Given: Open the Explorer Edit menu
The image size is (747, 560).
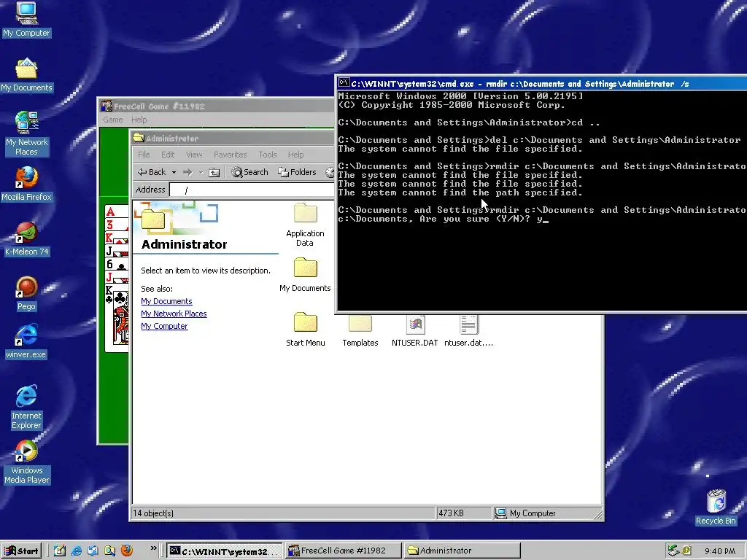Looking at the screenshot, I should click(168, 155).
